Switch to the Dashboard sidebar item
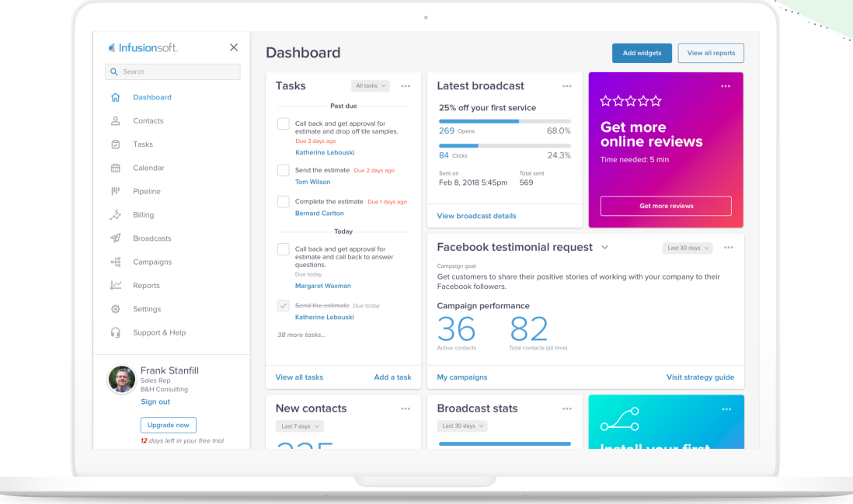This screenshot has height=504, width=853. 151,97
